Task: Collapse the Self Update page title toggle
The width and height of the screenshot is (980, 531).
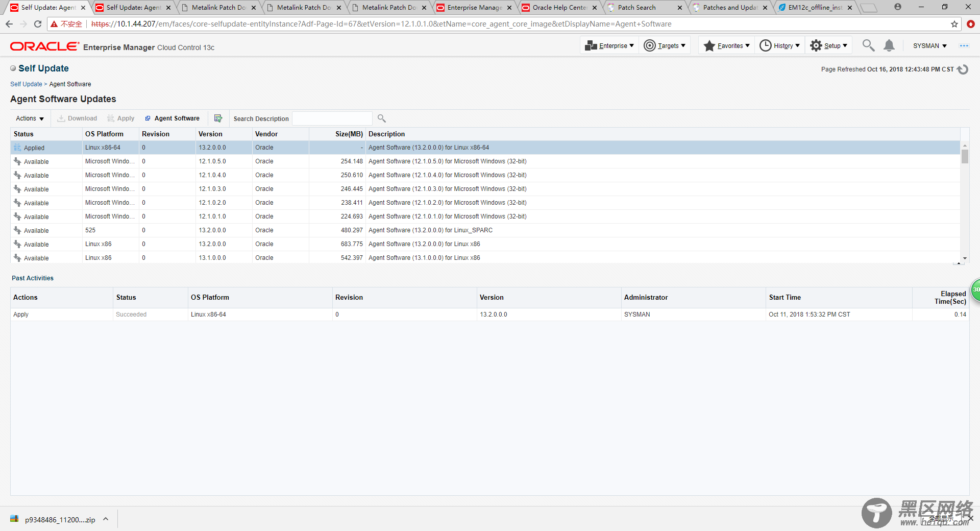Action: pos(13,68)
